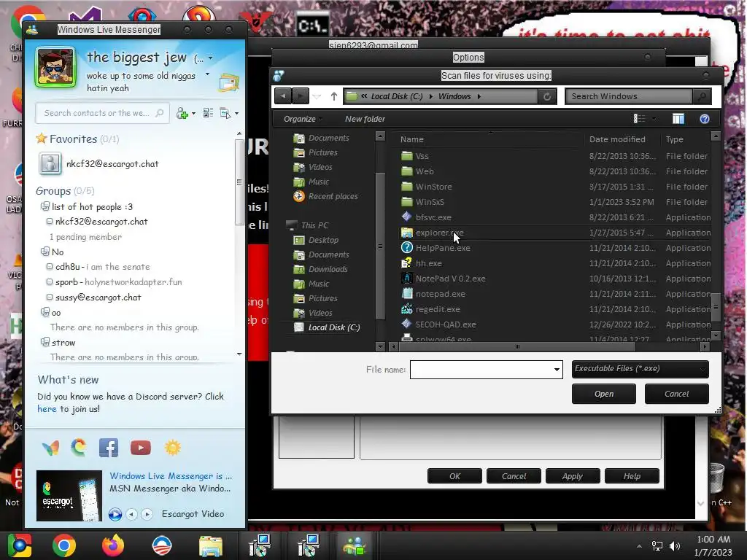Image resolution: width=747 pixels, height=560 pixels.
Task: Play the Escargot Video slideshow
Action: coord(115,514)
